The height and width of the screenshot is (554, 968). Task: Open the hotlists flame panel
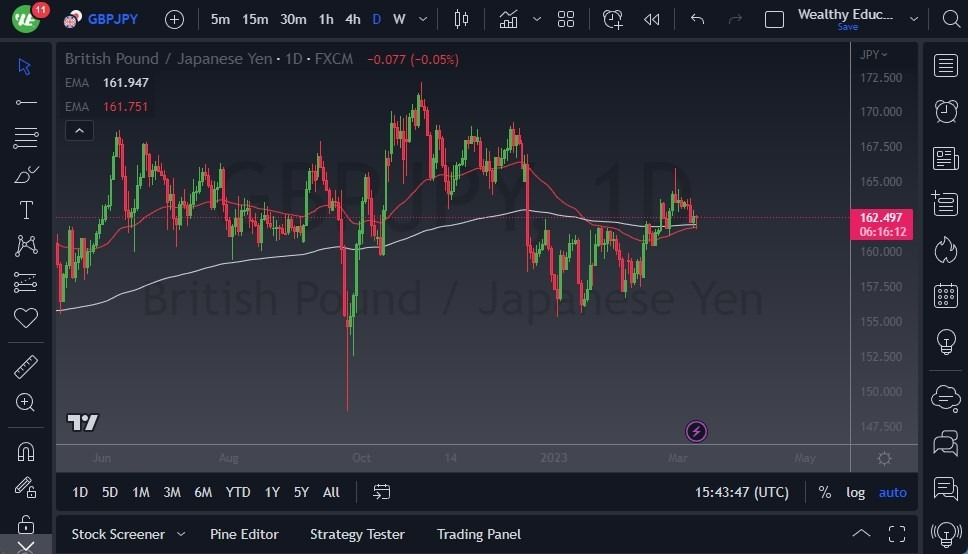tap(945, 250)
